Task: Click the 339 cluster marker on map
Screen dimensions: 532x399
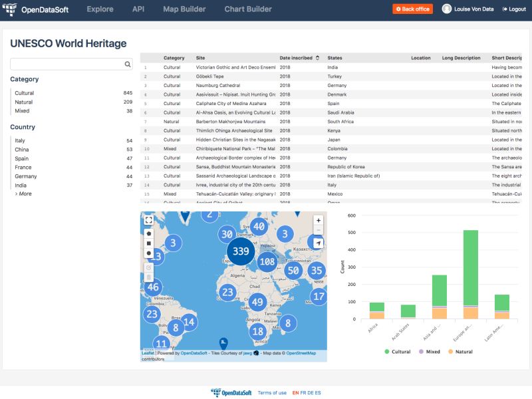Action: [241, 251]
